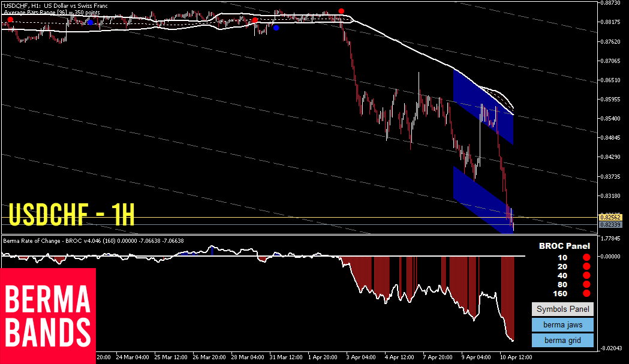Click the 0.87065 price scale label
Screen dimensions: 629x364
tap(610, 61)
